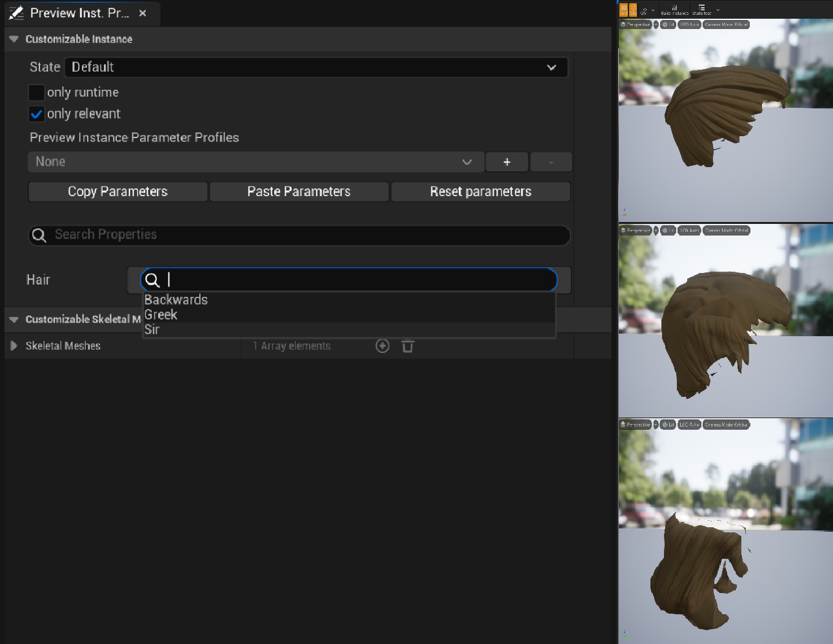Open Perspective menu in top viewport
Screen dimensions: 833x644
(x=636, y=25)
